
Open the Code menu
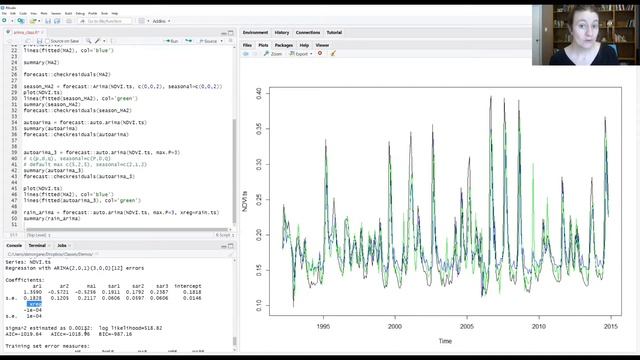tap(23, 13)
